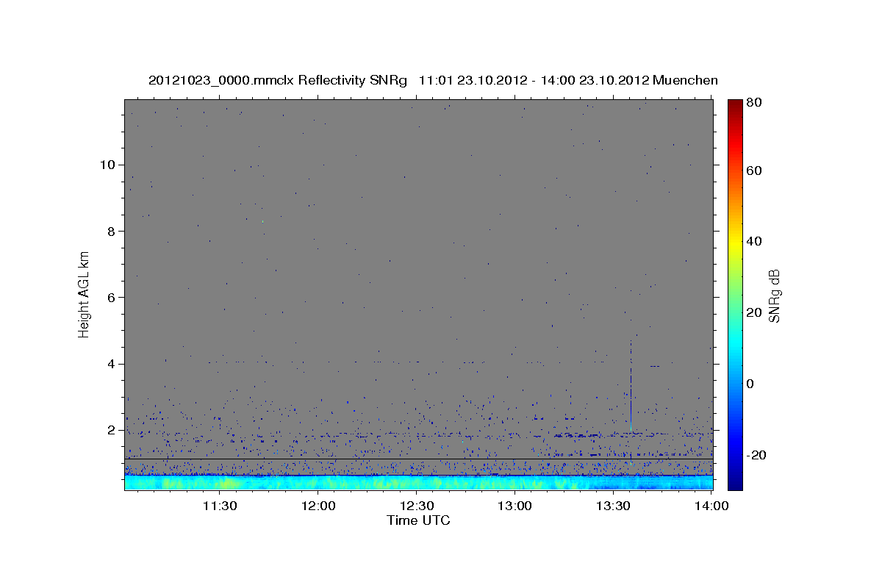Click the 'SNRg dB' colorbar label
882x588 pixels.
774,295
